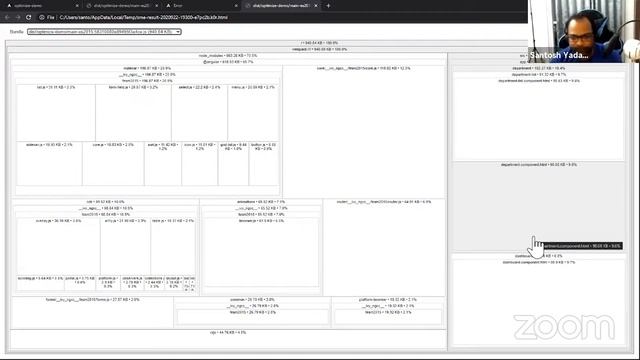Click the @angular treemap header
This screenshot has width=640, height=360.
tap(228, 62)
